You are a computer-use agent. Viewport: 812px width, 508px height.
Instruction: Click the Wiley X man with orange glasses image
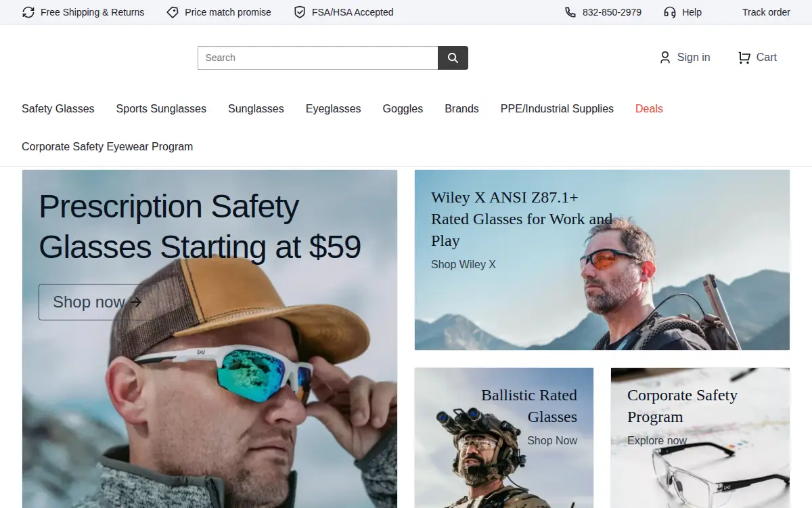pyautogui.click(x=602, y=260)
